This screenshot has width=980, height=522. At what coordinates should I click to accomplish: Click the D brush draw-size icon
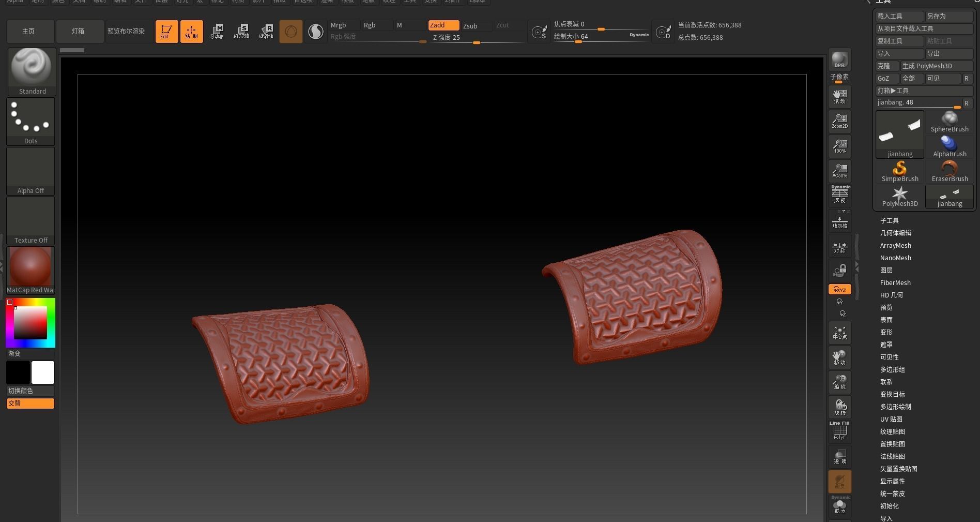[x=663, y=33]
